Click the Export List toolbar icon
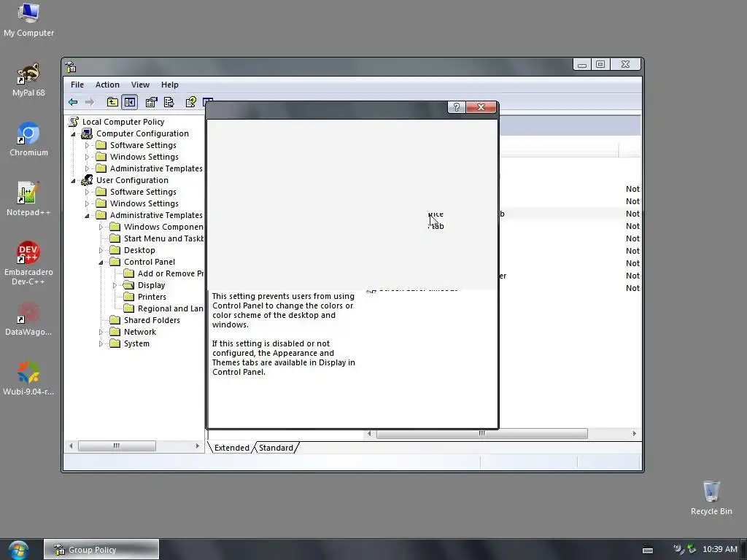This screenshot has width=747, height=560. tap(169, 102)
